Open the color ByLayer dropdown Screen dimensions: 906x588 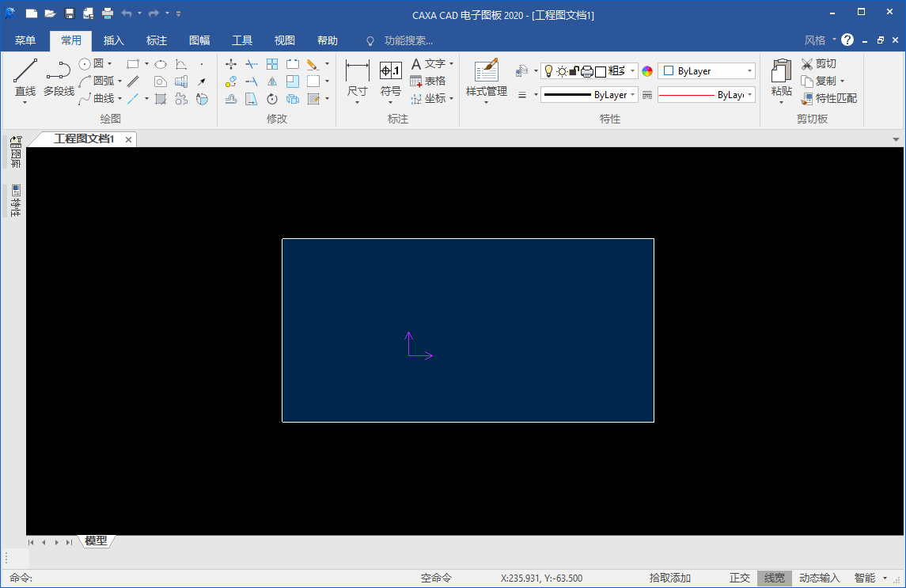(707, 71)
